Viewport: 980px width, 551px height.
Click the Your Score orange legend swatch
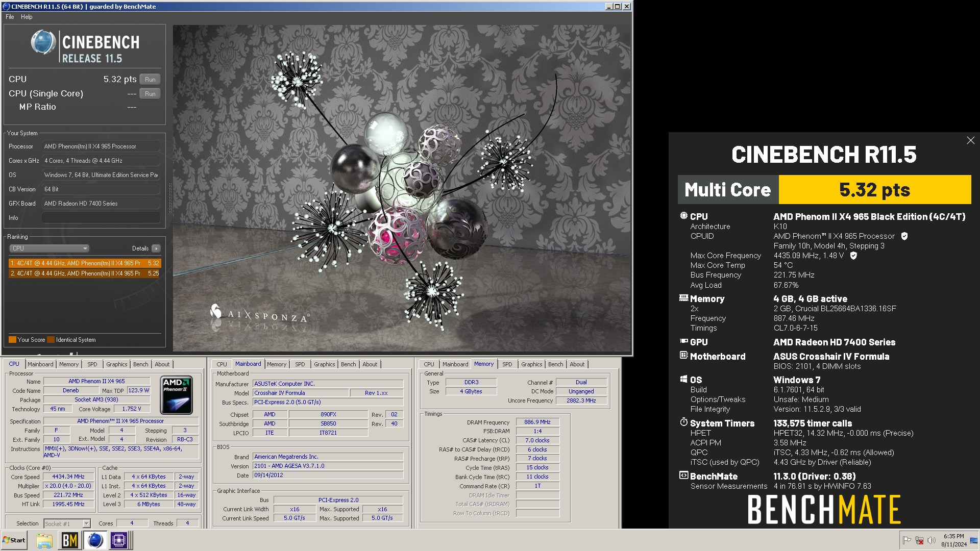coord(12,340)
